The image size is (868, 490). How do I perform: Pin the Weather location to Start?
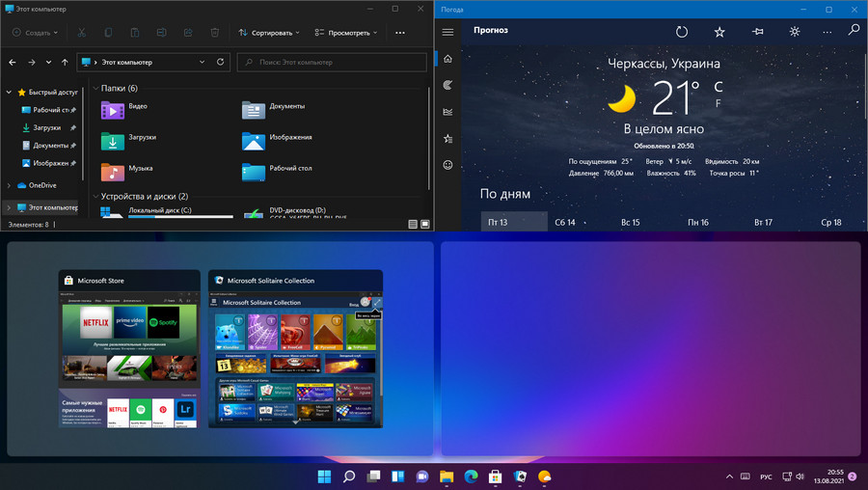[758, 32]
